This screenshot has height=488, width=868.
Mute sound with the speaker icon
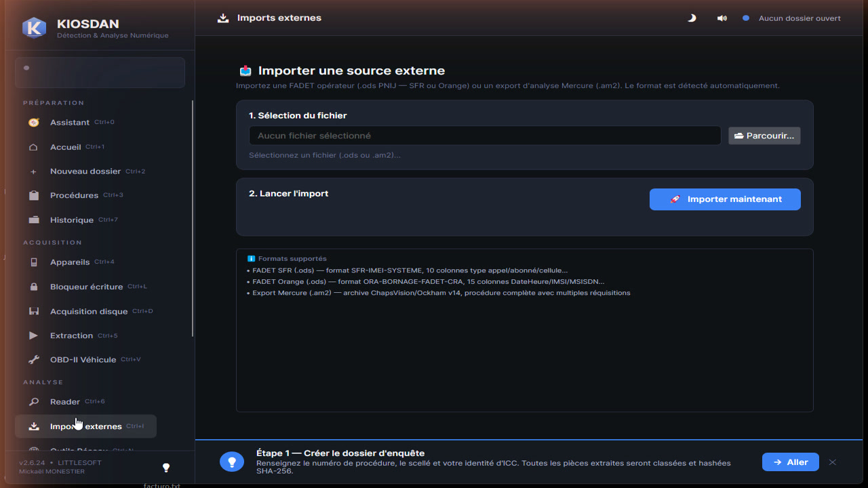[722, 18]
